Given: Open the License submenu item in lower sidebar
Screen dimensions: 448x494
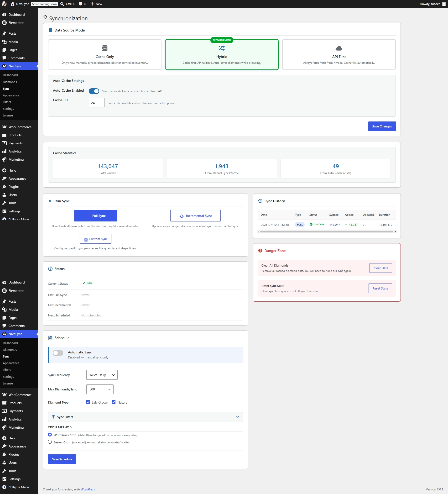Looking at the screenshot, I should 8,384.
